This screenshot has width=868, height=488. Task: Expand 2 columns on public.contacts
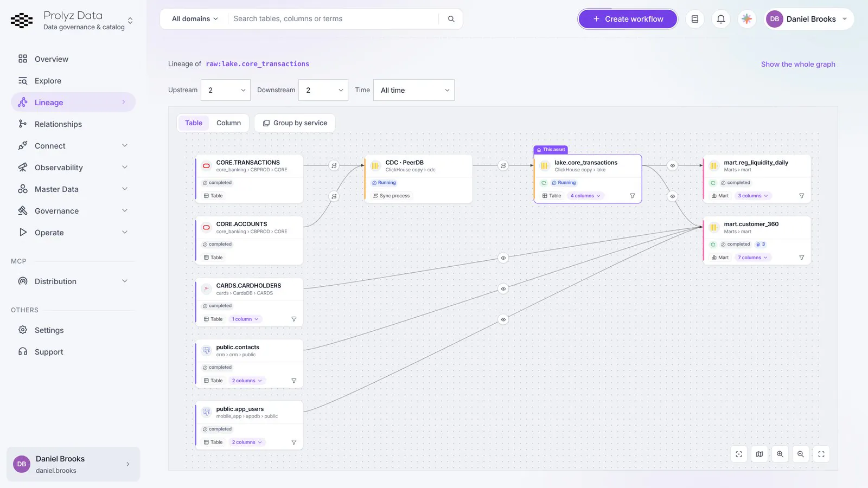click(247, 381)
